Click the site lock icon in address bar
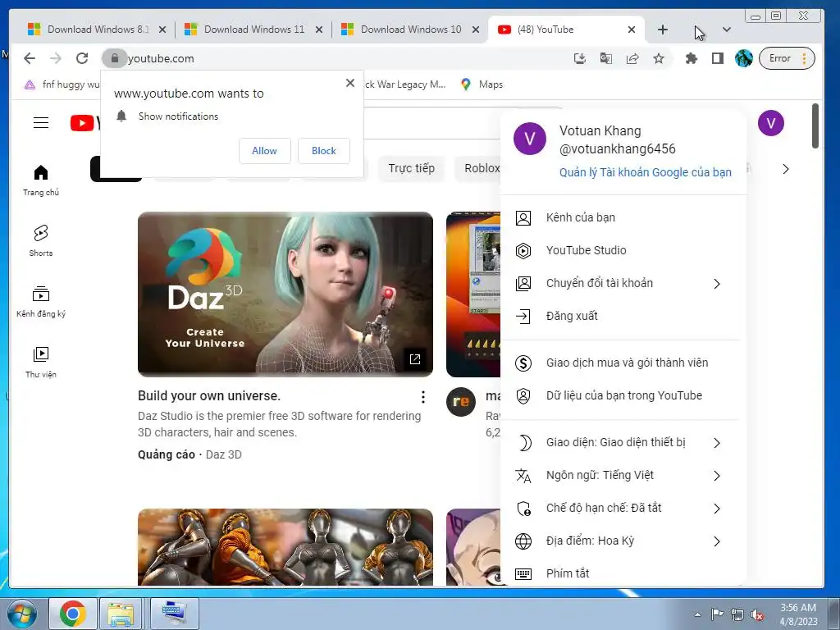 [x=114, y=58]
